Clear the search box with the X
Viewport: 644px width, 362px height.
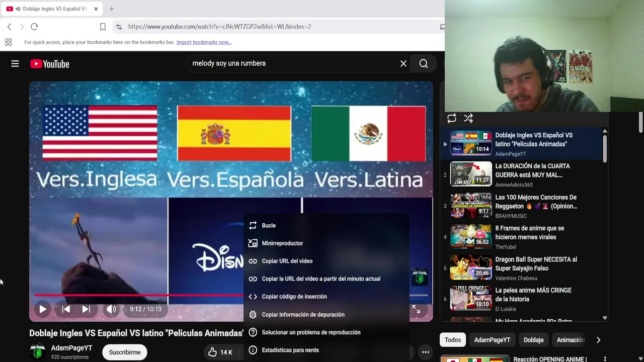[404, 64]
